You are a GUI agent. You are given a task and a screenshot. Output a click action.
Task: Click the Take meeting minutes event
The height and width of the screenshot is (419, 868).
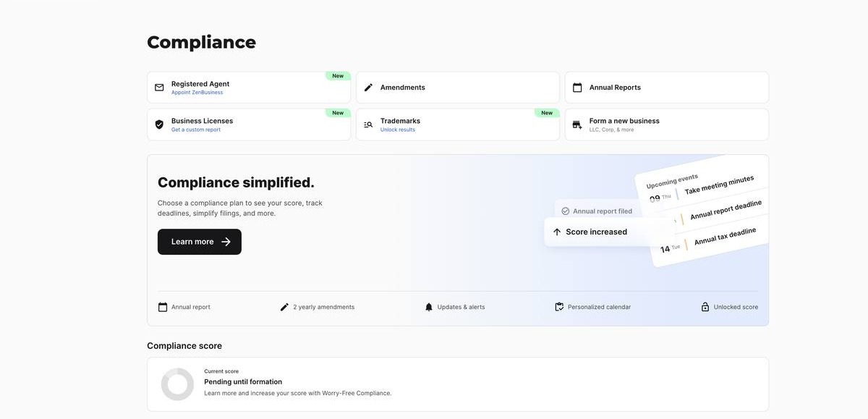(719, 185)
